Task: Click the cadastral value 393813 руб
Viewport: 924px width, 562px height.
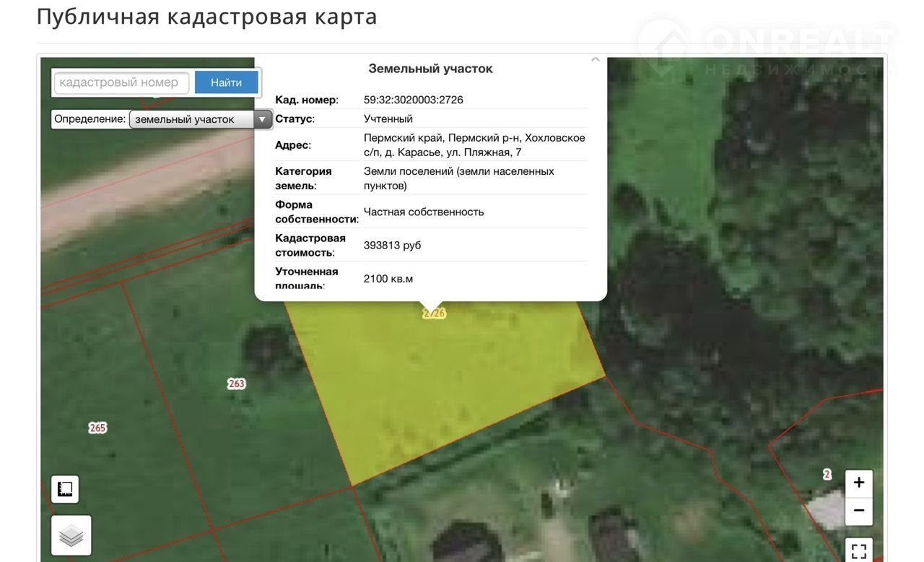Action: (x=392, y=245)
